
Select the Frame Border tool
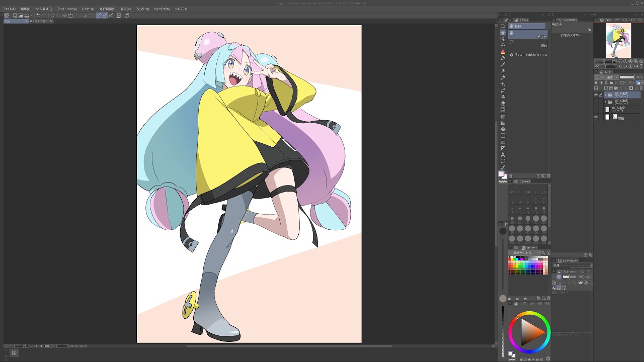pos(503,142)
